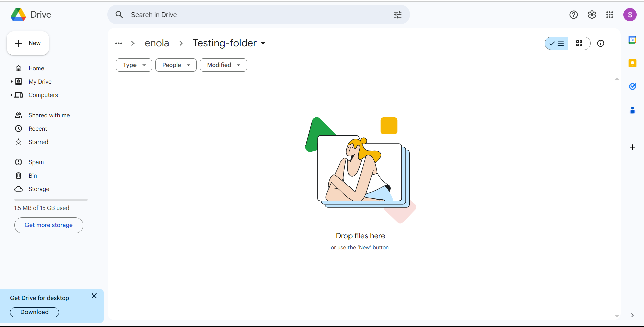Screen dimensions: 644x327
Task: Open the Google apps grid launcher
Action: tap(610, 15)
